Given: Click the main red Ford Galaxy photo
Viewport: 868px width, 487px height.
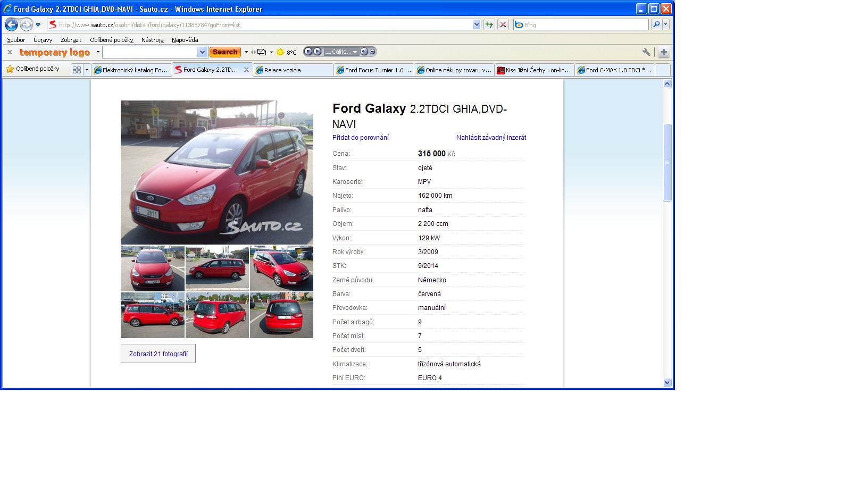Looking at the screenshot, I should (216, 172).
